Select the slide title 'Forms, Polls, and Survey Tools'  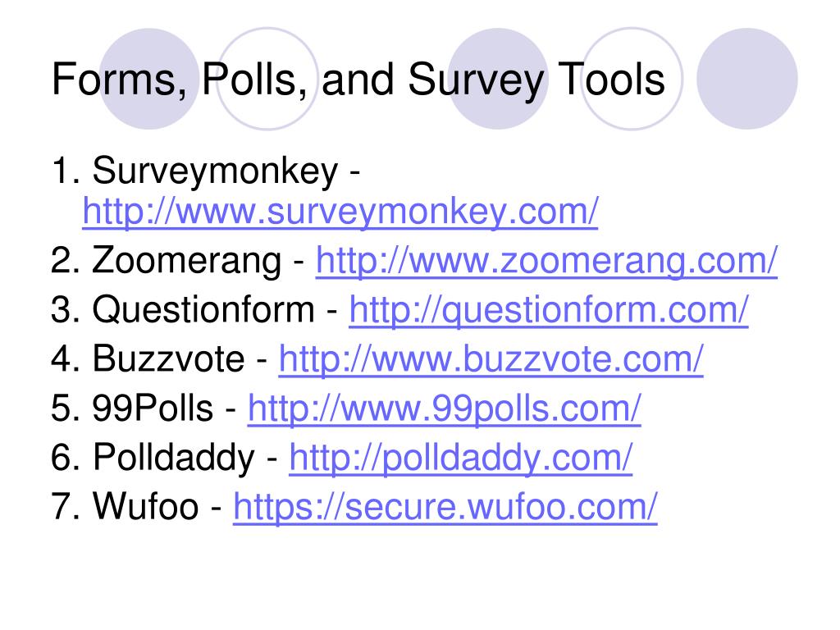(358, 80)
